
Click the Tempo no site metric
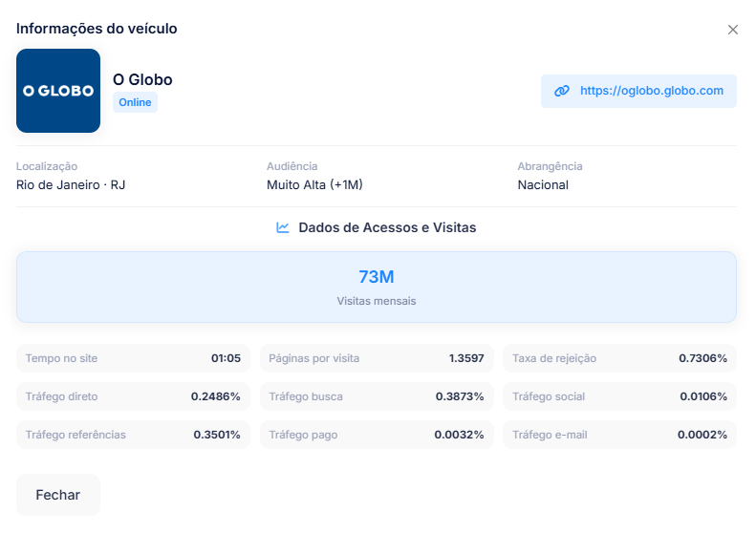click(133, 358)
